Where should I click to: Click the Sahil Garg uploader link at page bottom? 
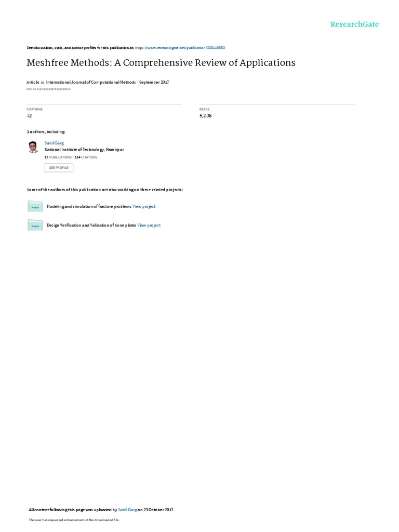(128, 510)
